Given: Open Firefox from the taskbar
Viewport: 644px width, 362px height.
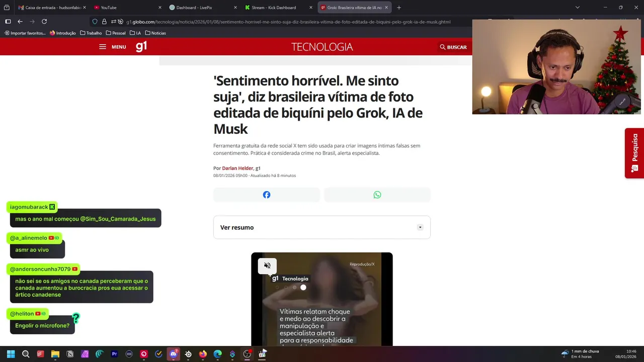Looking at the screenshot, I should pyautogui.click(x=203, y=354).
